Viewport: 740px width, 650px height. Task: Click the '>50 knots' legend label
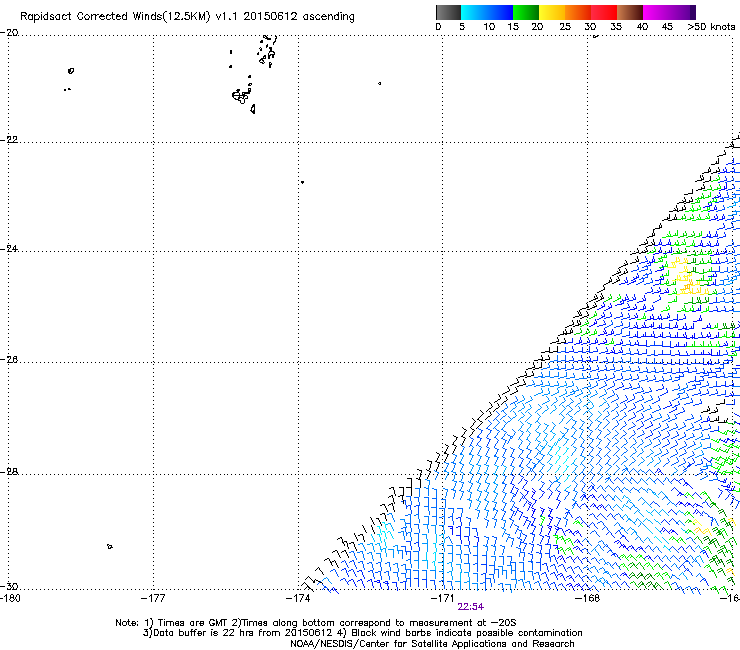coord(711,27)
